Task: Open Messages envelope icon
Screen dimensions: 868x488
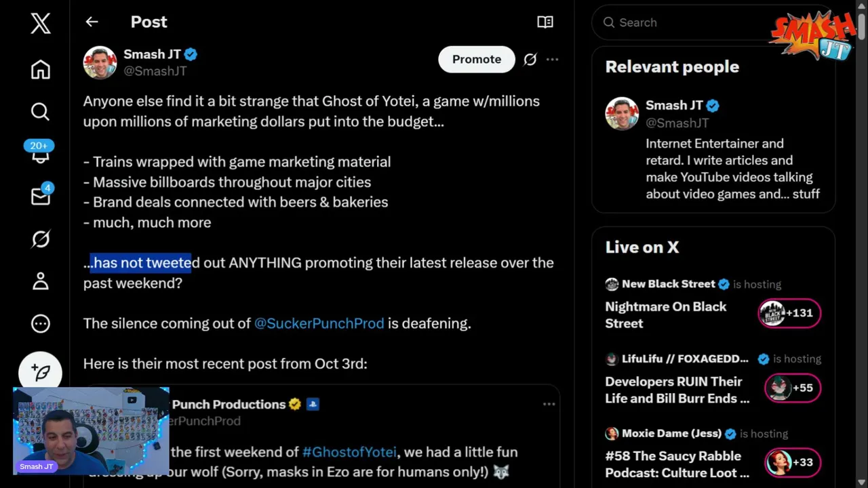Action: tap(41, 197)
